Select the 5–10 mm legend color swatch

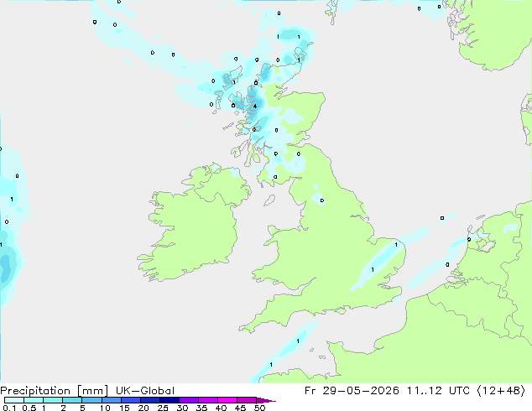point(91,400)
